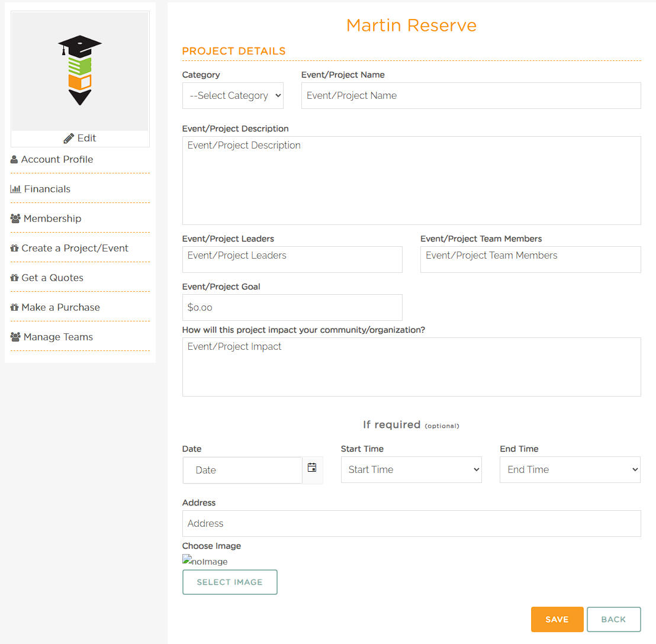Click the organization logo thumbnail
656x644 pixels.
(x=80, y=71)
